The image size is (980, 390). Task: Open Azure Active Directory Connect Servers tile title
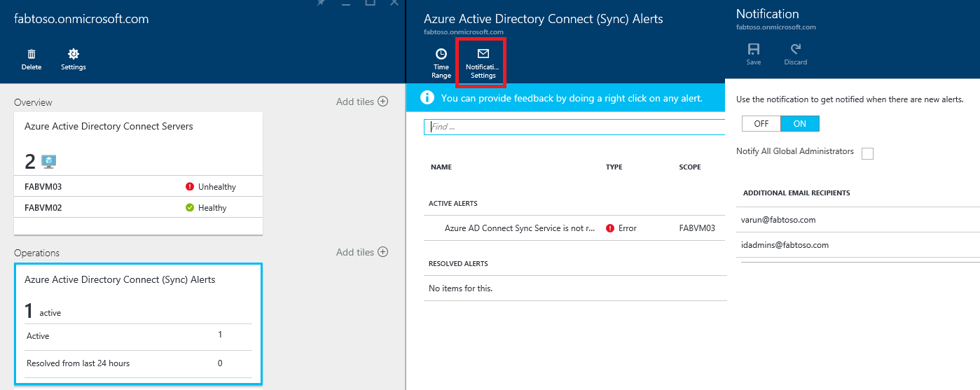[109, 127]
